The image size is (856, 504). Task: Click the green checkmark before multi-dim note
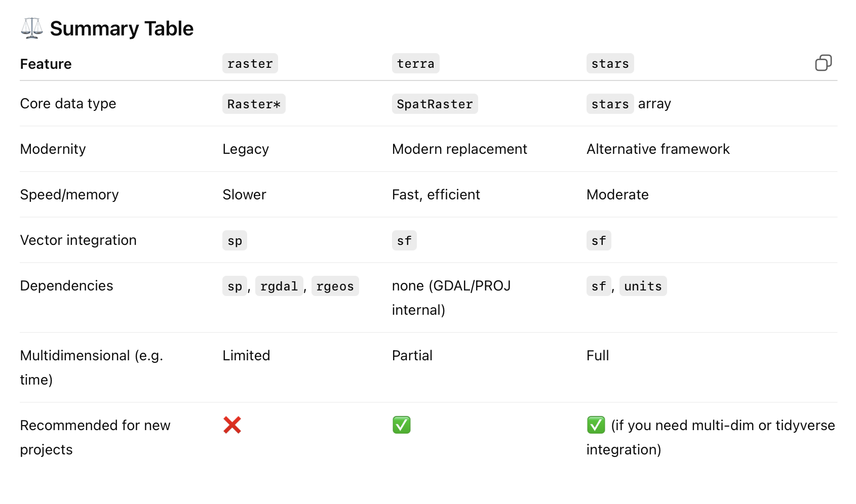click(x=596, y=425)
